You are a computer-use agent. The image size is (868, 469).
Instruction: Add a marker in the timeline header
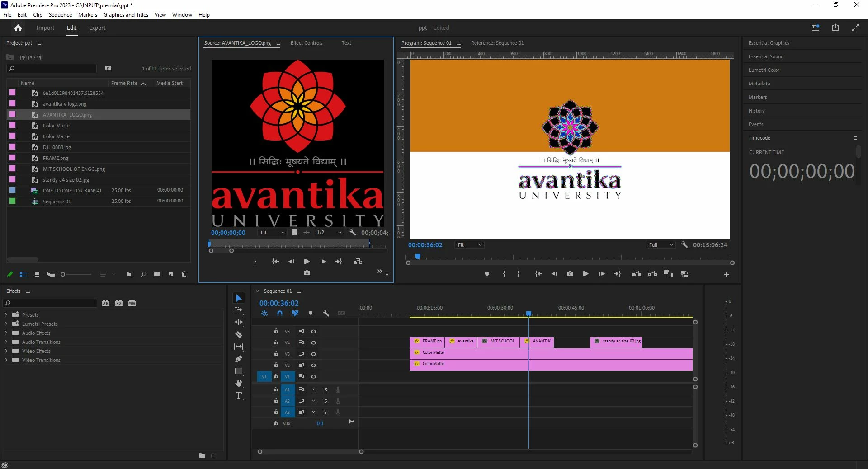coord(311,313)
